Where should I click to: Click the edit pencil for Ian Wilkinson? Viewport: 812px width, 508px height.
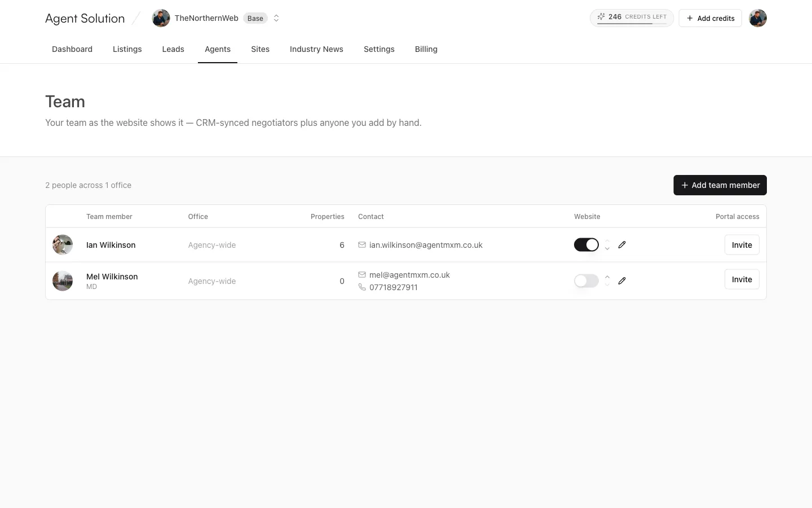click(x=622, y=245)
